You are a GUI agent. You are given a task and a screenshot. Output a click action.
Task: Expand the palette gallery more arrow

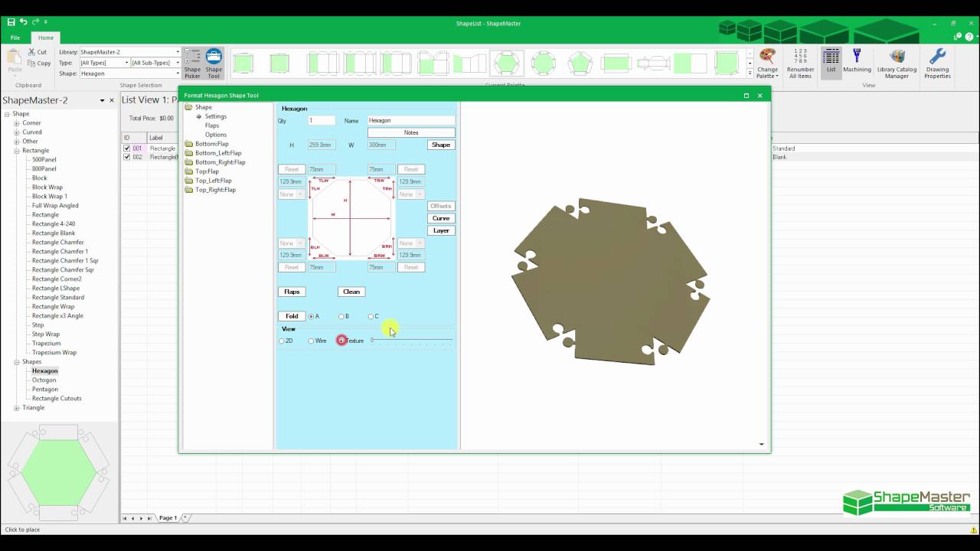pyautogui.click(x=750, y=73)
